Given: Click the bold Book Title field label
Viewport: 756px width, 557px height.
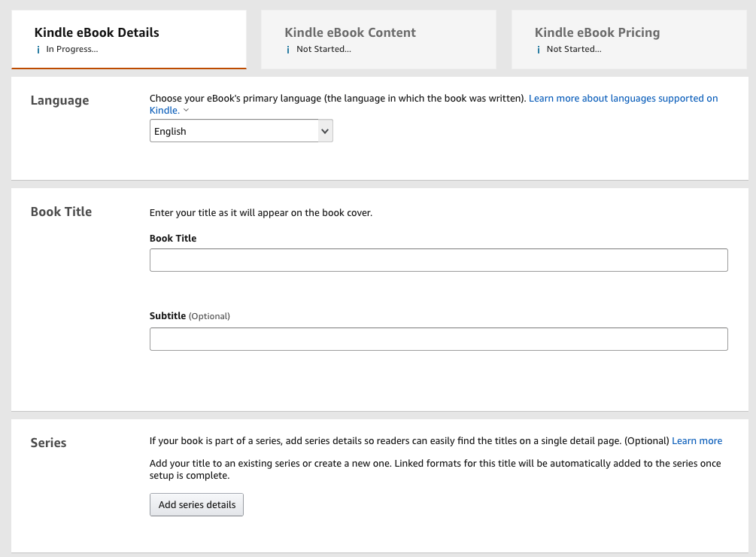Looking at the screenshot, I should (173, 239).
